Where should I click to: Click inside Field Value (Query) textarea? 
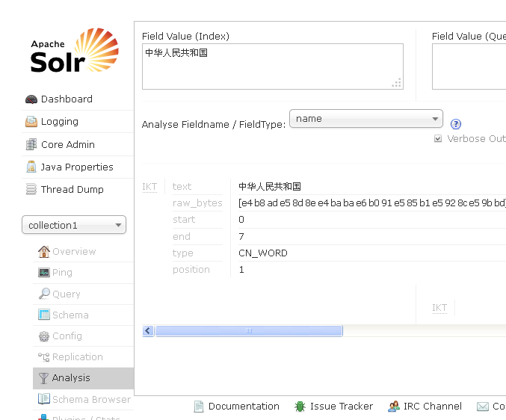pos(469,67)
